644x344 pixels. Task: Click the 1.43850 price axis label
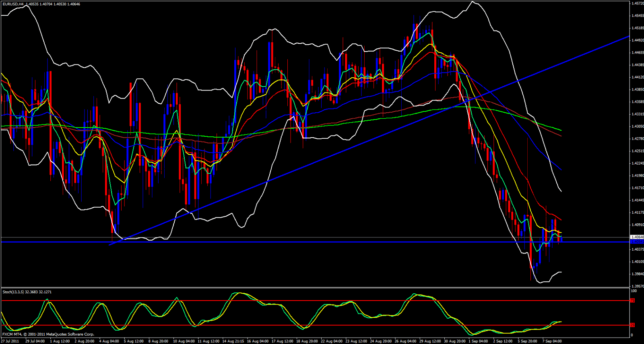(x=638, y=90)
